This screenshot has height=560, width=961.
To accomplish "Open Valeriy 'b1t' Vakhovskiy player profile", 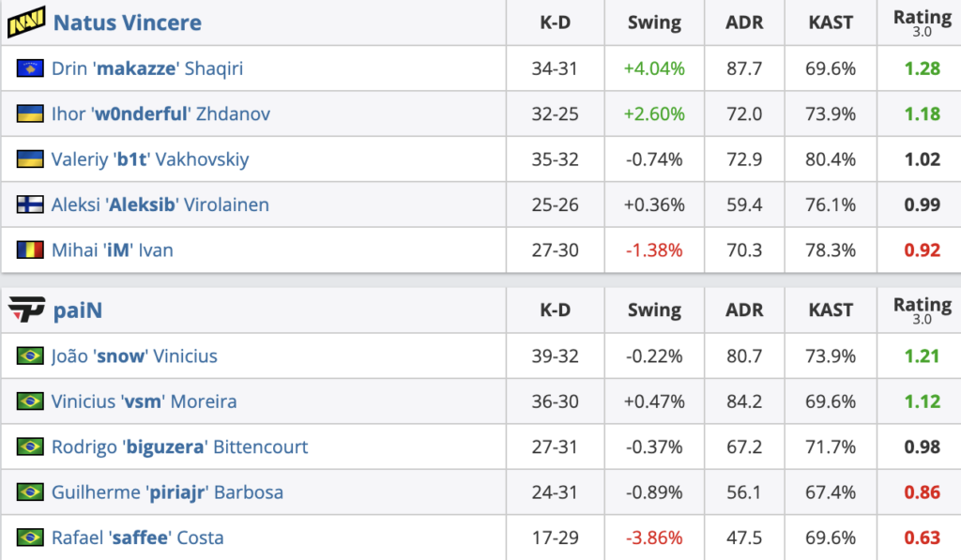I will tap(150, 159).
